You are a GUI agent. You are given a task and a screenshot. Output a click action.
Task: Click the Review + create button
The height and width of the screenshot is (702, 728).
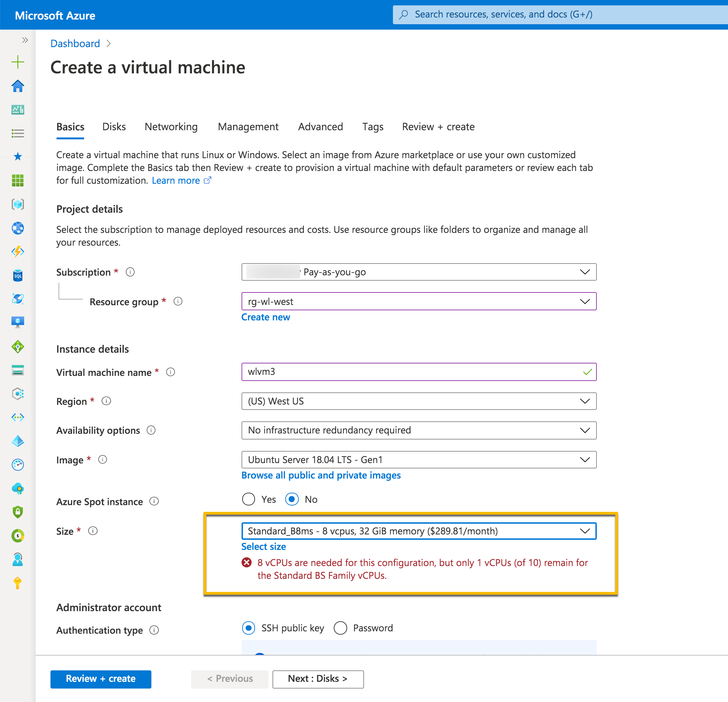101,678
